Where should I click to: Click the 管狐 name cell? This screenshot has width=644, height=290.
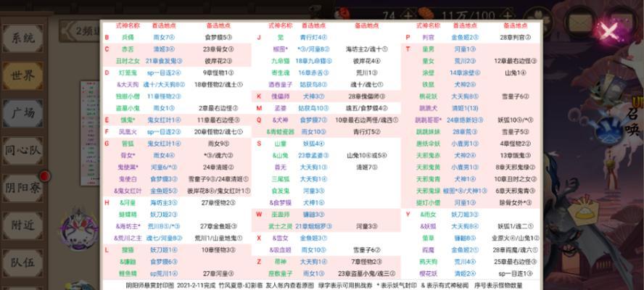128,144
